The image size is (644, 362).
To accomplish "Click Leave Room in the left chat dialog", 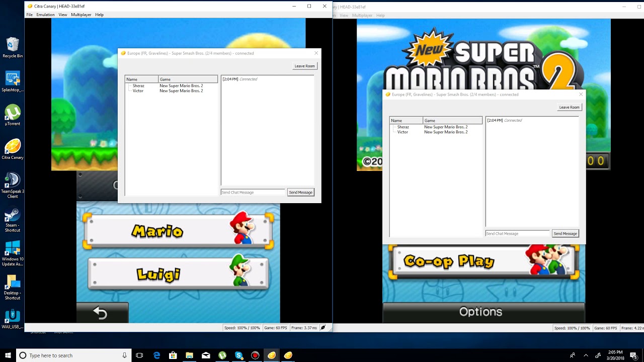I will coord(304,66).
